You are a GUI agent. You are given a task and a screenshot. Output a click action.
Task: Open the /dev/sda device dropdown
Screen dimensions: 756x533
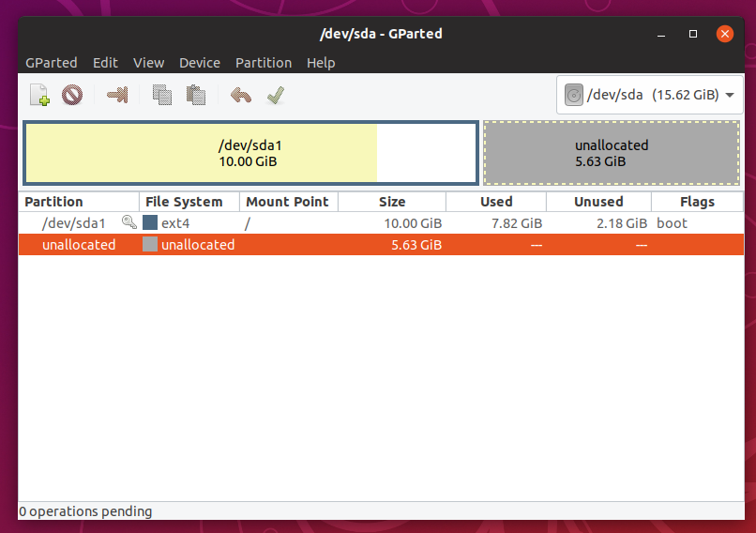(649, 95)
